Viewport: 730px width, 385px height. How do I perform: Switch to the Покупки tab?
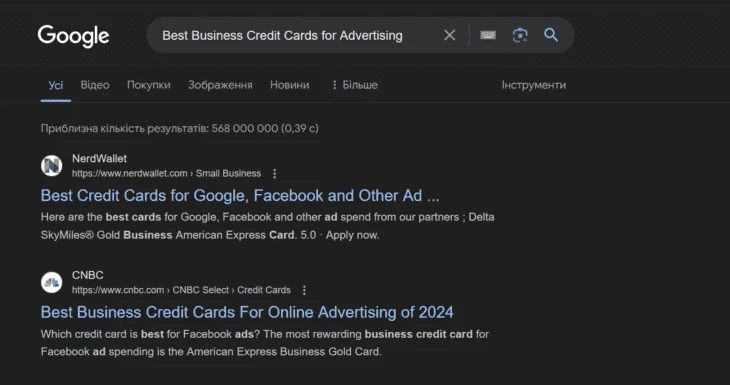[149, 85]
